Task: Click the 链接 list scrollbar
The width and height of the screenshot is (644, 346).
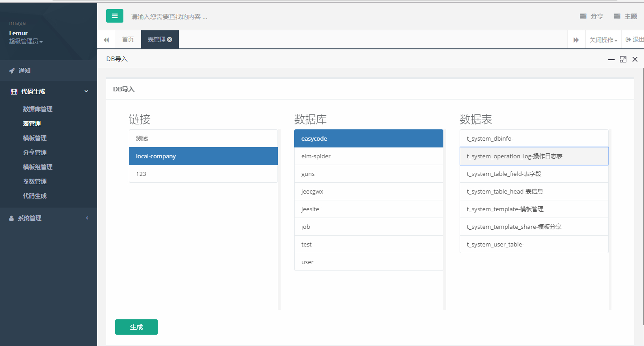Action: click(x=279, y=220)
